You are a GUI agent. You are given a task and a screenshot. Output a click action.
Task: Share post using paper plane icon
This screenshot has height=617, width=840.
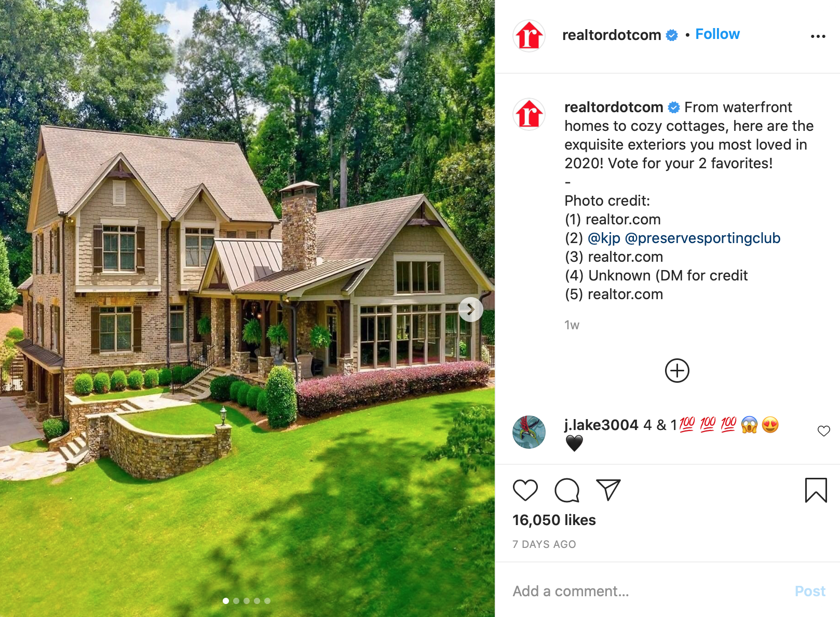tap(608, 490)
